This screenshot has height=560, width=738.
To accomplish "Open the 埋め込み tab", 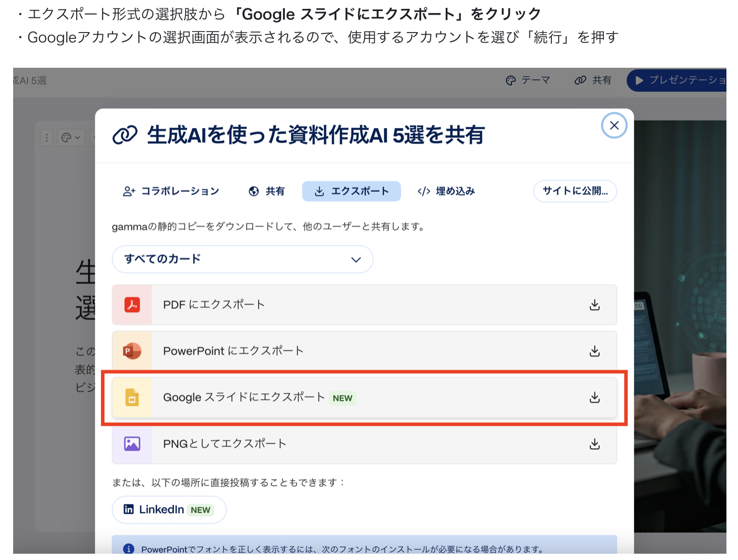I will coord(446,191).
